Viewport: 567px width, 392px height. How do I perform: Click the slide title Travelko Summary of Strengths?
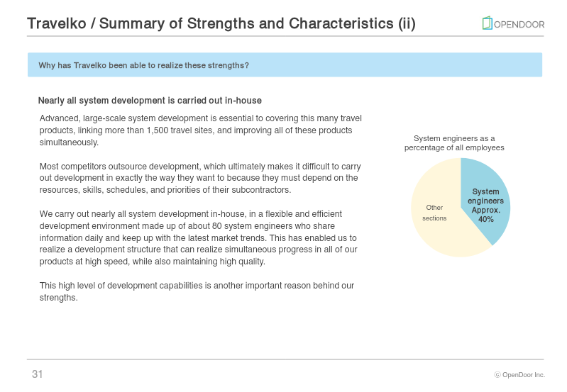point(221,23)
